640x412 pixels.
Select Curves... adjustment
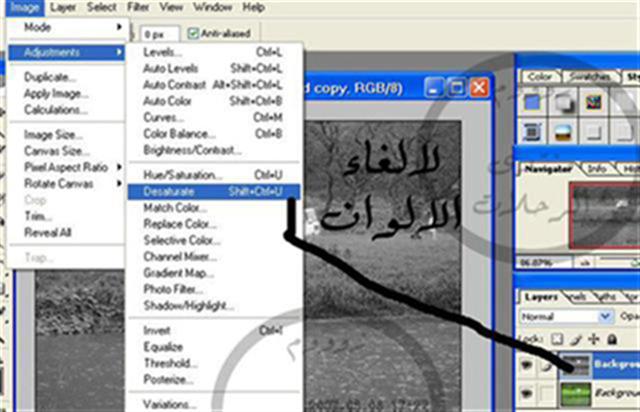click(214, 118)
